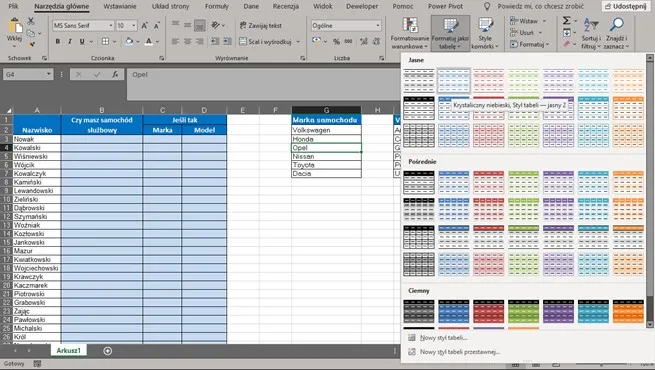Click the Cut scissors icon

click(31, 21)
